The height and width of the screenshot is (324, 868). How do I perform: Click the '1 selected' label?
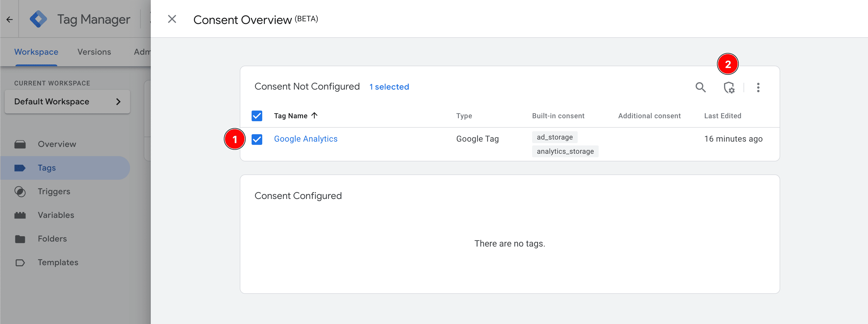tap(389, 87)
